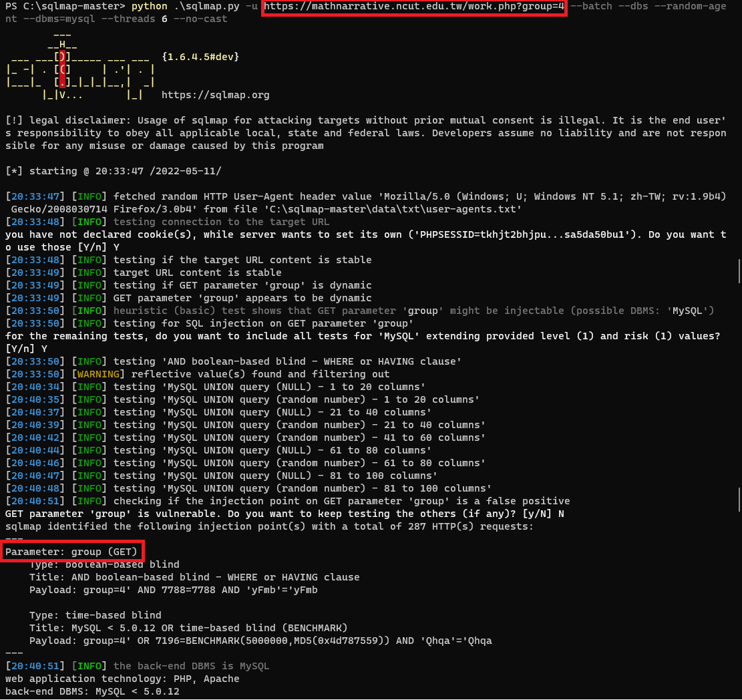
Task: Click the --no-cast option
Action: (200, 19)
